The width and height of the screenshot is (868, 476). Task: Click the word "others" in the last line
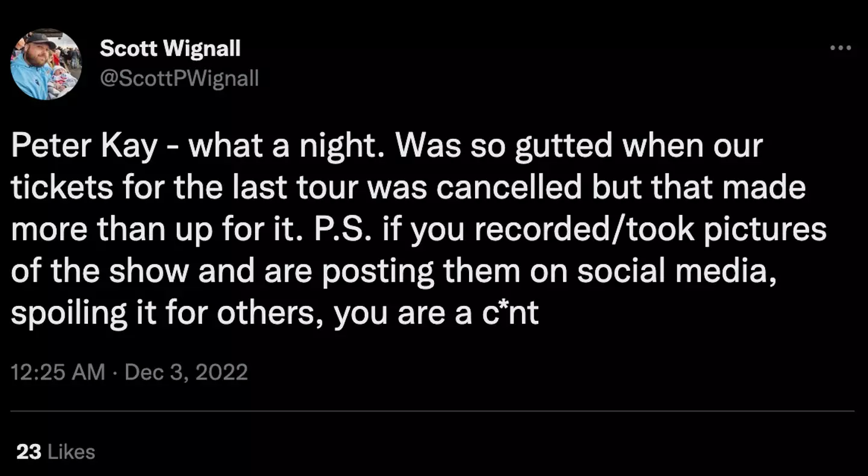tap(271, 314)
